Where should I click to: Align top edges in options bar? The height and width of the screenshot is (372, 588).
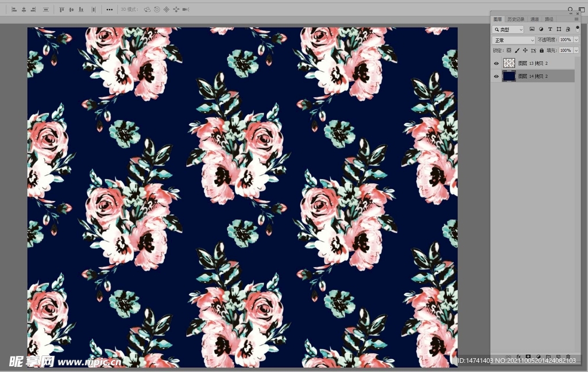click(61, 9)
